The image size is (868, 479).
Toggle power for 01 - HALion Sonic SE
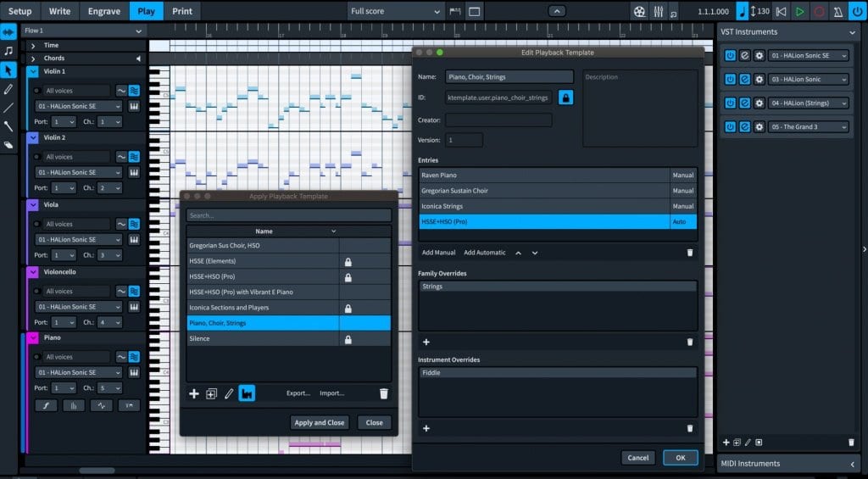tap(730, 55)
